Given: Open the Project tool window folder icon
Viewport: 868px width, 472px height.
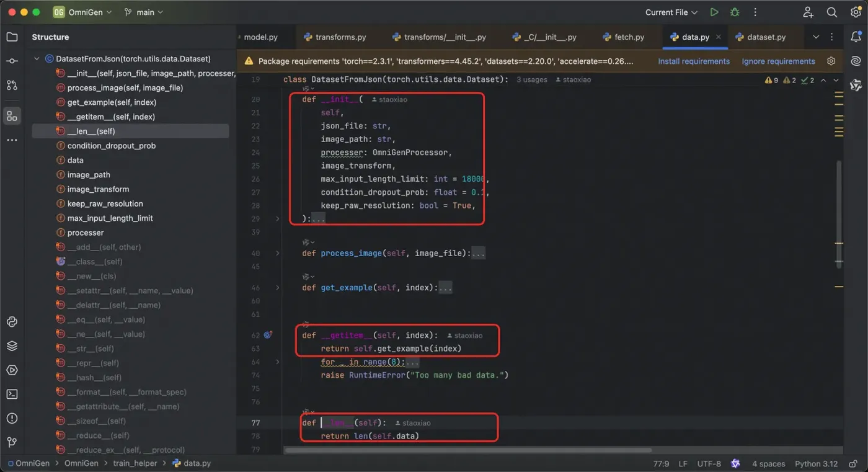Looking at the screenshot, I should (x=12, y=37).
